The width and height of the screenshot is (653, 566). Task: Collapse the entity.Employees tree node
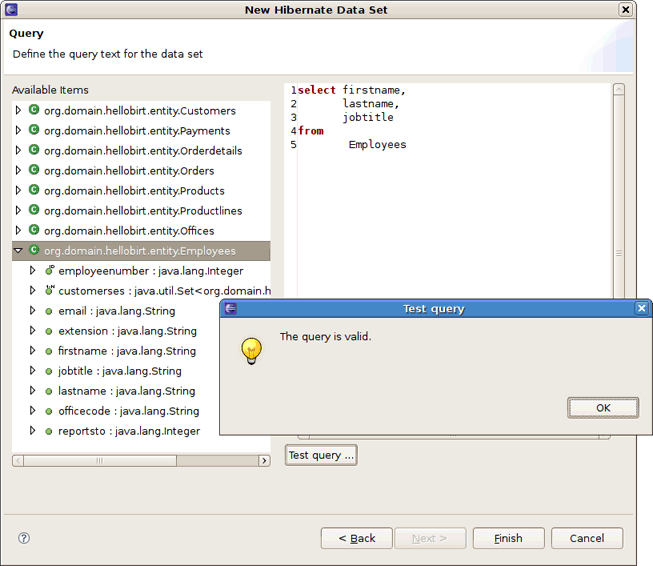(18, 250)
